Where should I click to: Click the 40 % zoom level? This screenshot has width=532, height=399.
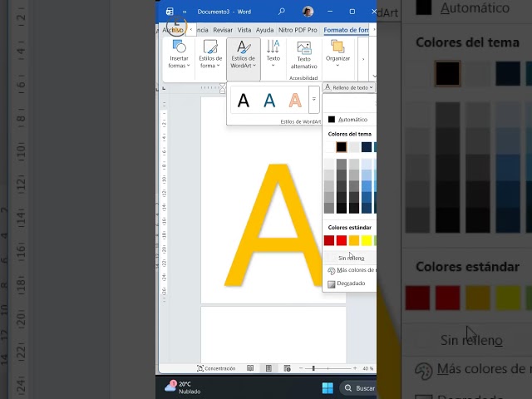pos(367,368)
